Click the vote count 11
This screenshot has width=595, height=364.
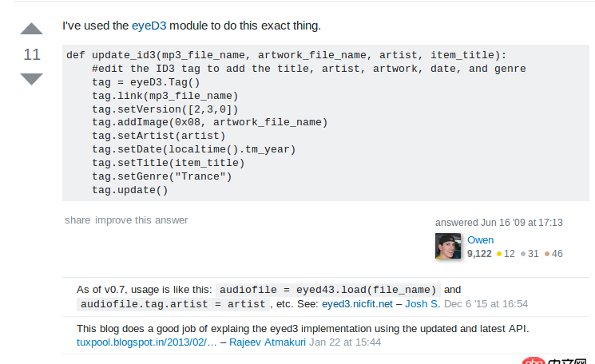(31, 54)
